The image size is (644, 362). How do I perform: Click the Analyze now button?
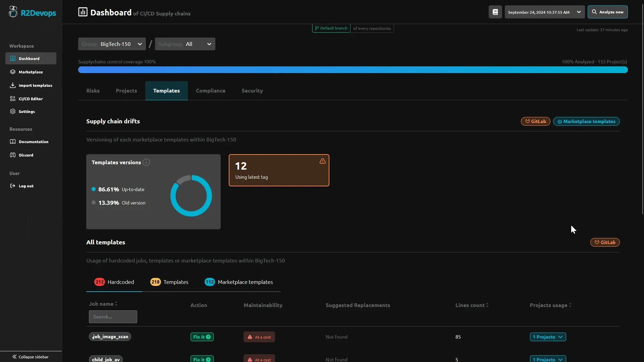pos(607,12)
